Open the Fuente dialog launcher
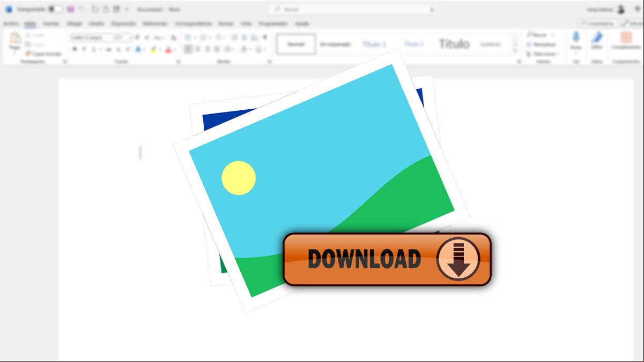This screenshot has height=362, width=644. [178, 62]
